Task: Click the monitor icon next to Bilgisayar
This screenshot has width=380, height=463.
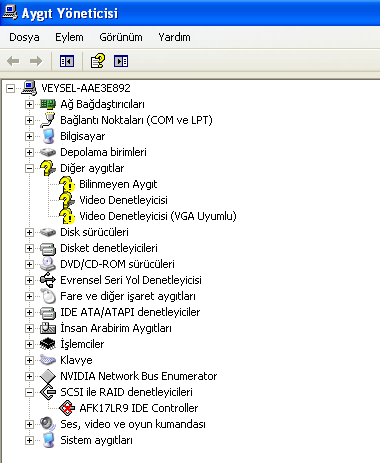Action: coord(49,136)
